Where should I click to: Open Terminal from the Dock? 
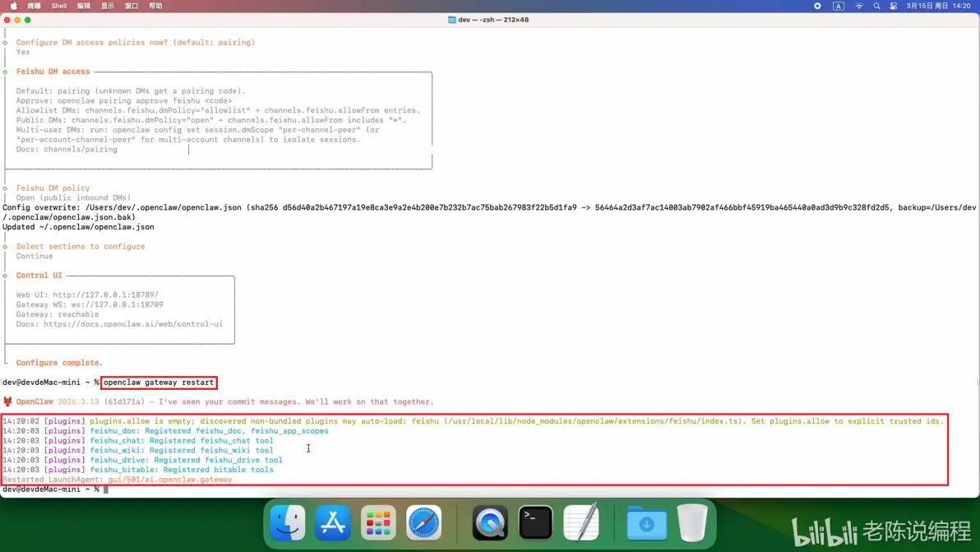[x=535, y=522]
